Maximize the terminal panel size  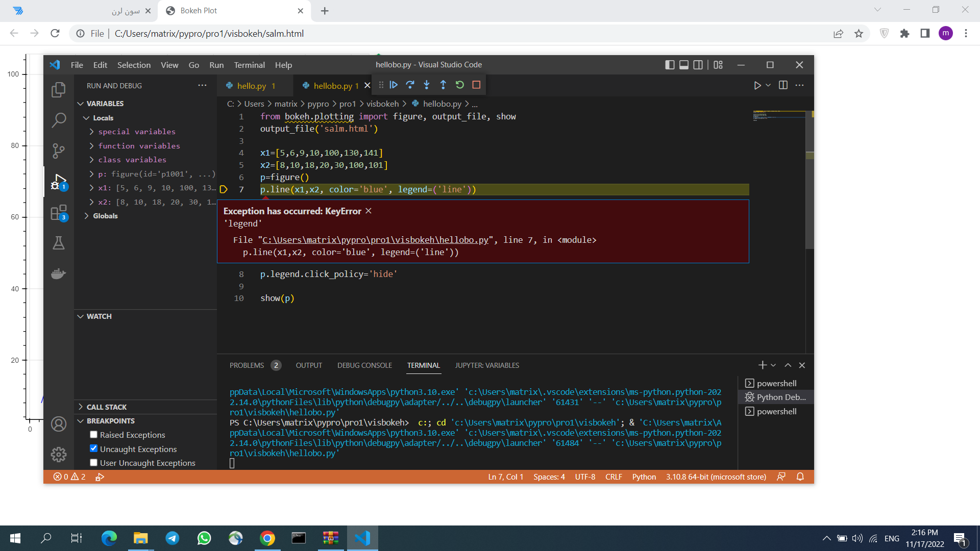(788, 365)
